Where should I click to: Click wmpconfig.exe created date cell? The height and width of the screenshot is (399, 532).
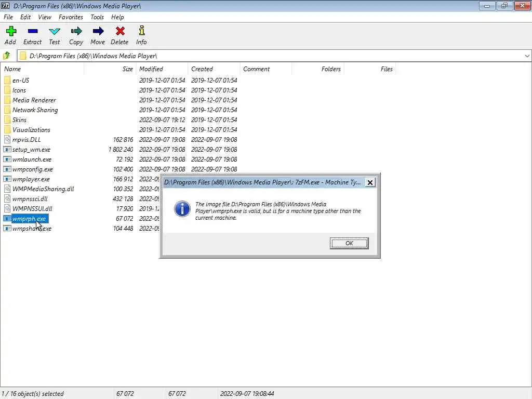coord(214,169)
